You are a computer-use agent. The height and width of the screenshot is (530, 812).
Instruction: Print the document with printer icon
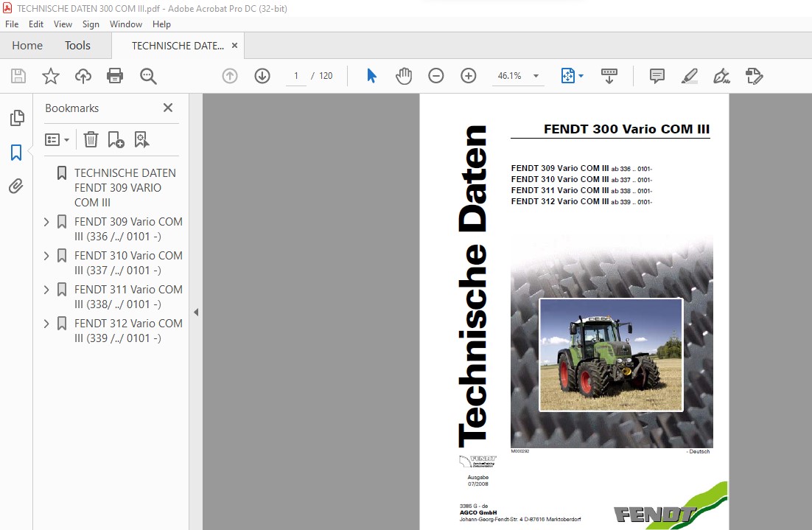[115, 76]
